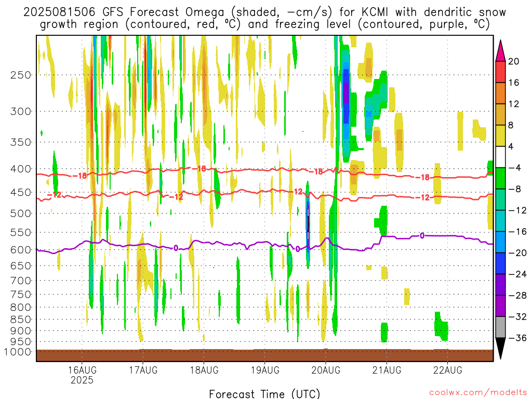This screenshot has width=532, height=399.
Task: Click the colorbar tick label -28
Action: [x=517, y=296]
